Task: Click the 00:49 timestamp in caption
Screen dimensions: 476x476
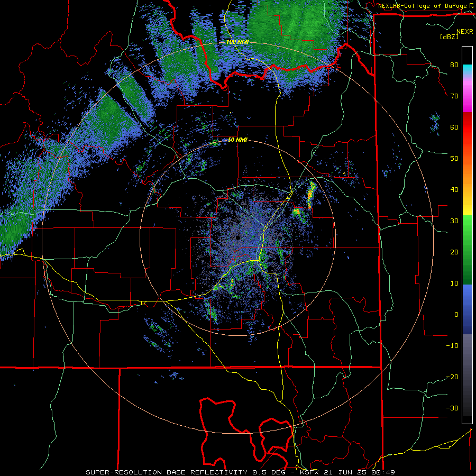Action: (382, 472)
